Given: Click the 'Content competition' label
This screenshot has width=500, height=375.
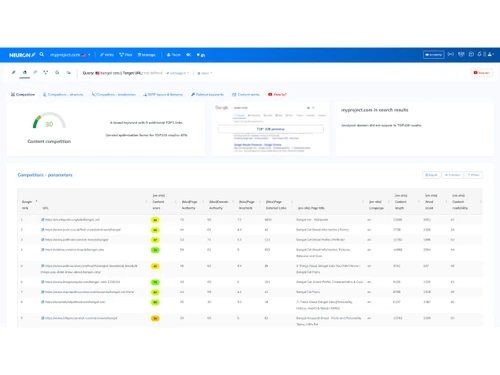Looking at the screenshot, I should click(49, 141).
